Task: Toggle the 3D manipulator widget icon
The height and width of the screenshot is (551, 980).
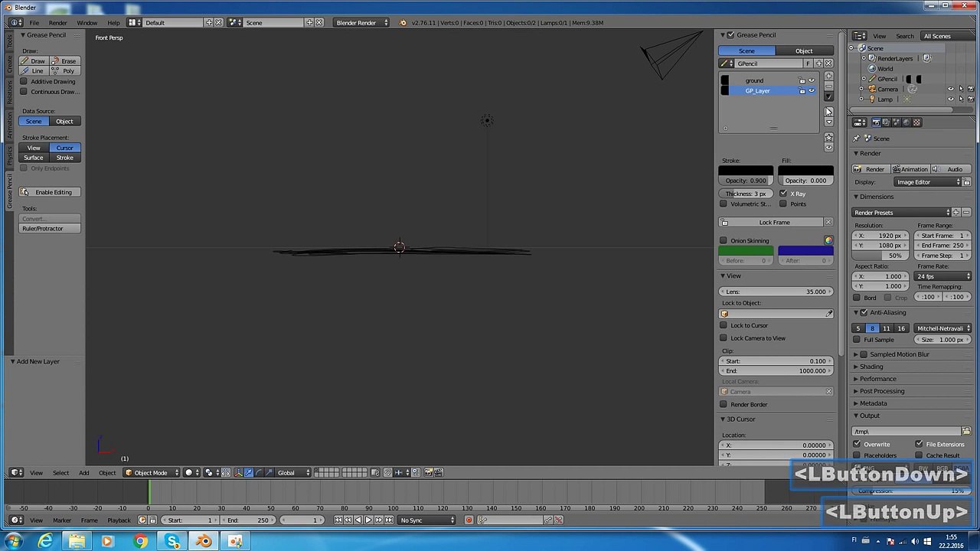Action: (238, 472)
